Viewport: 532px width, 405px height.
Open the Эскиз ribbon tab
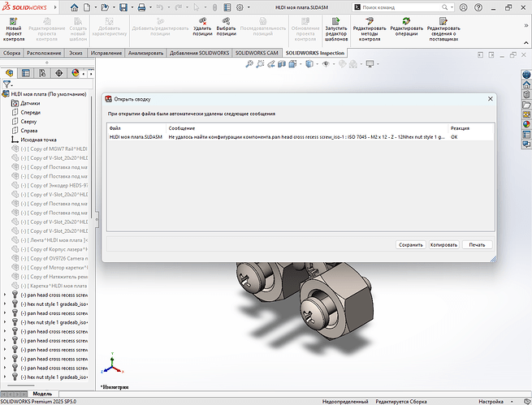76,53
